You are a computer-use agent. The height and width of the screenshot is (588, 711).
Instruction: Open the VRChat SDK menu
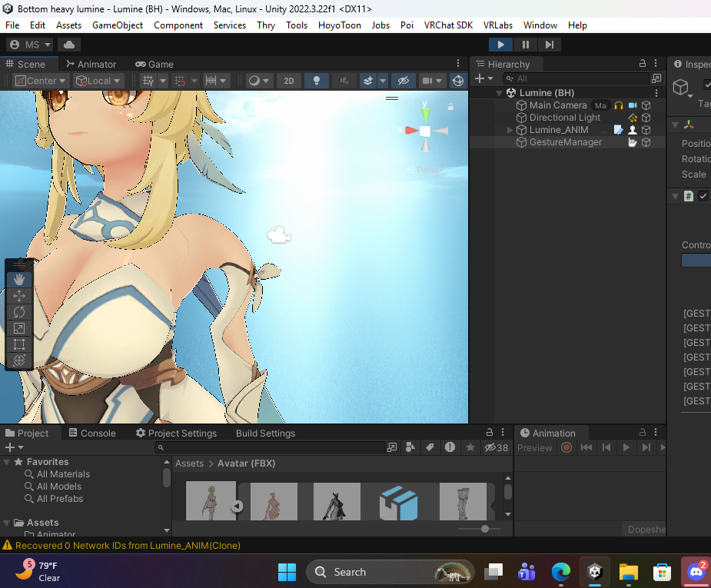pyautogui.click(x=448, y=25)
